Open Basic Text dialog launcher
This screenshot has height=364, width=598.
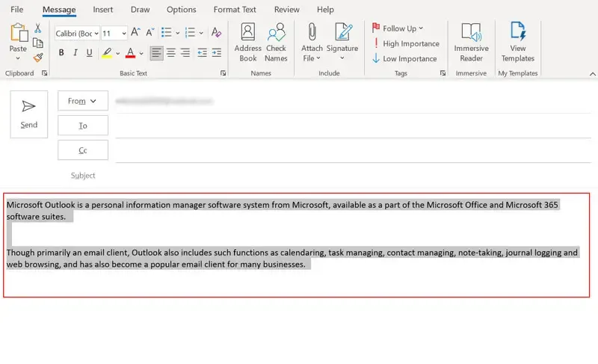click(x=223, y=73)
